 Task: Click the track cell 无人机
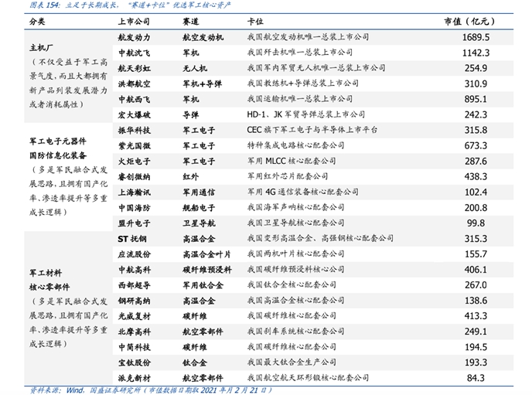tap(195, 69)
